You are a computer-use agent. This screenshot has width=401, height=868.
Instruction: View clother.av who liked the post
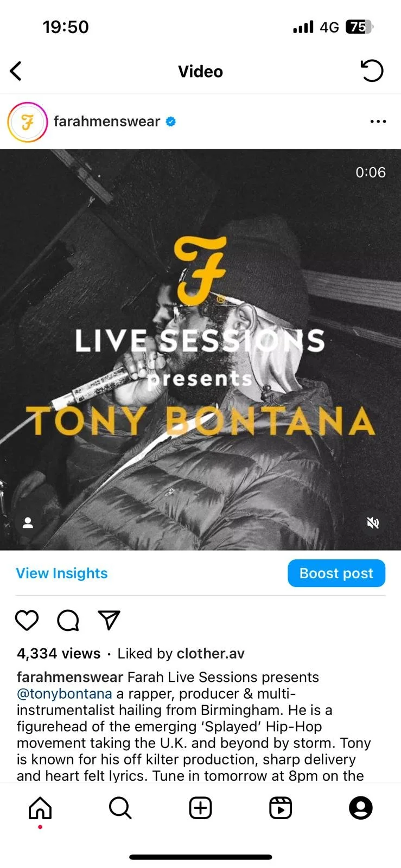point(211,654)
